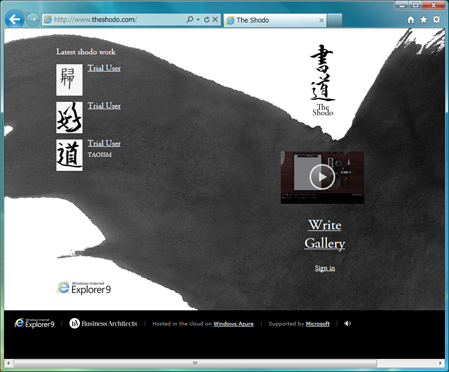449x372 pixels.
Task: Click the search magnifier in address bar
Action: coord(190,20)
